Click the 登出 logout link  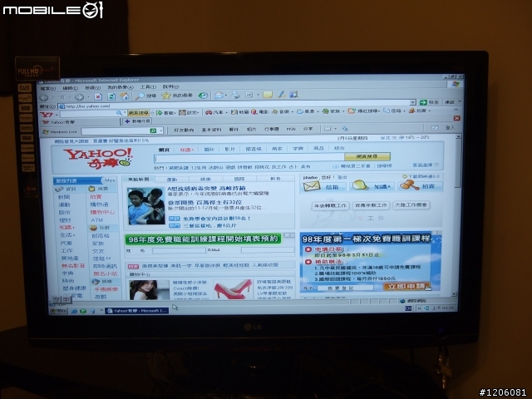click(x=342, y=177)
